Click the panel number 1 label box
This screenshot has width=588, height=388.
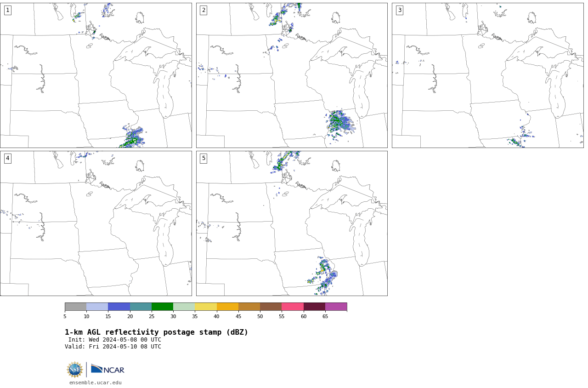(7, 10)
